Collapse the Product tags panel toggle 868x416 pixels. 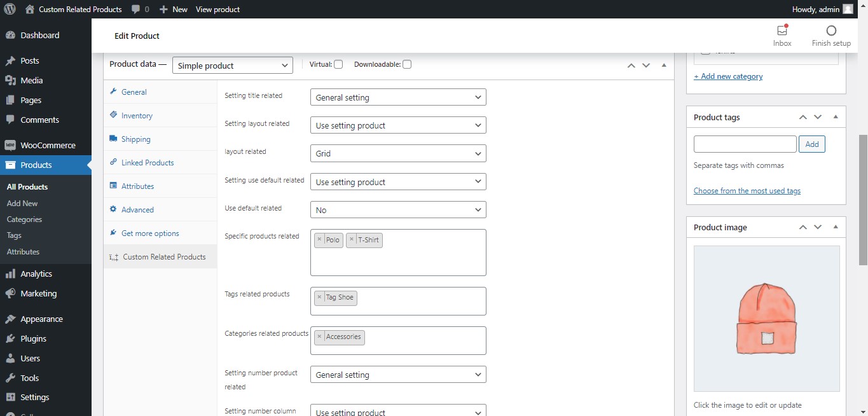pos(835,117)
